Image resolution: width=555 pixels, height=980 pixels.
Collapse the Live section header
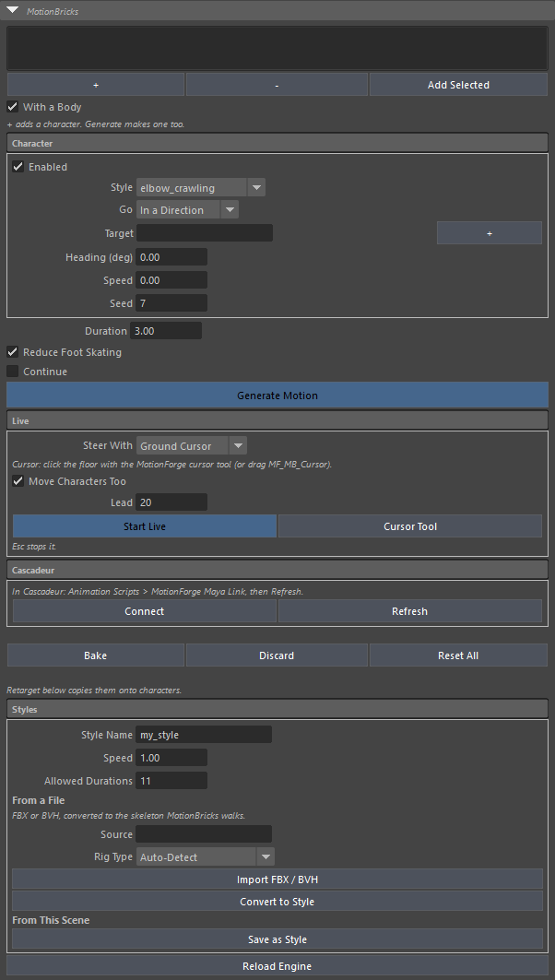[277, 420]
